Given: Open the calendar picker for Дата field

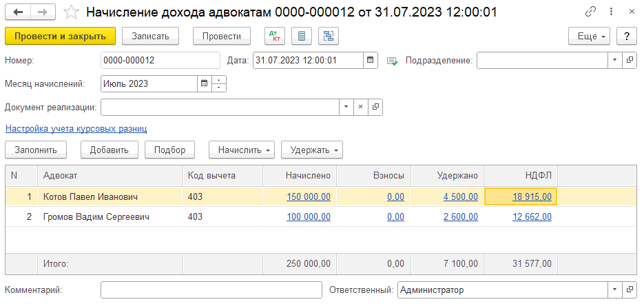Looking at the screenshot, I should pos(371,61).
